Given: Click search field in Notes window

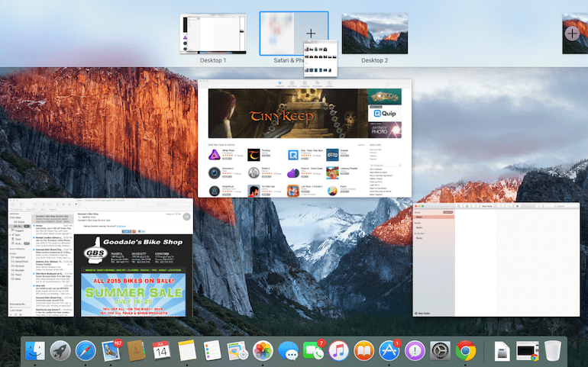Looking at the screenshot, I should click(561, 206).
